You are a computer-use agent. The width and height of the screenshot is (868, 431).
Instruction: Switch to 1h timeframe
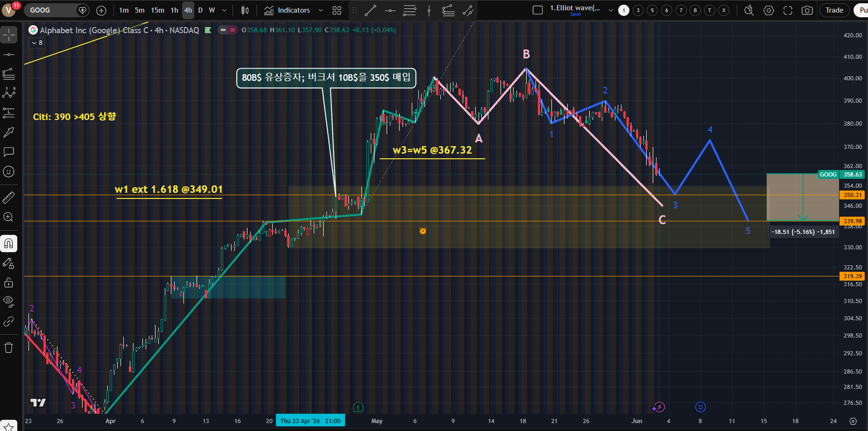point(174,10)
